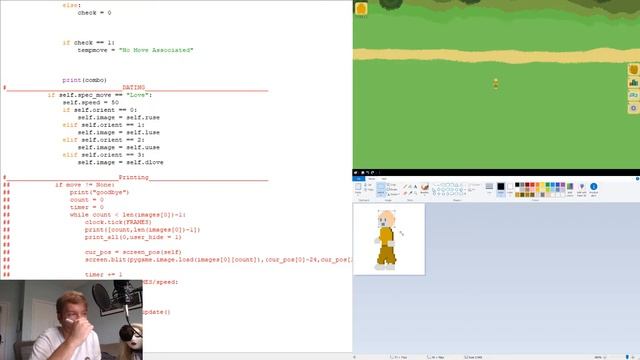
Task: Click the commented 'print("goodbye")' line
Action: click(x=99, y=192)
